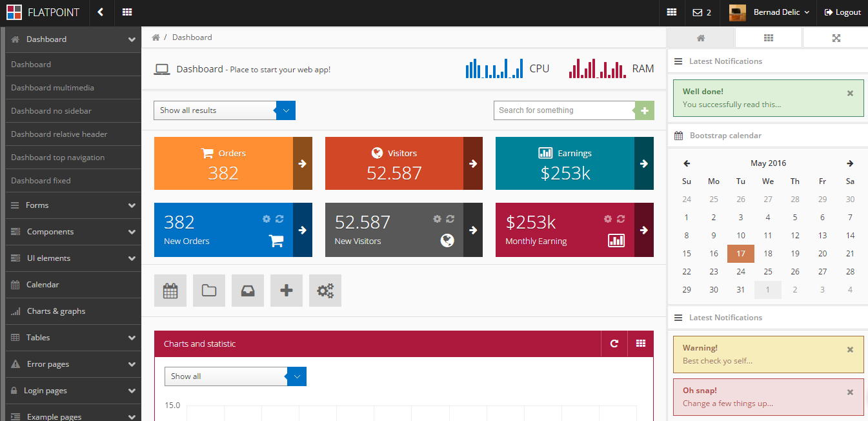Viewport: 868px width, 421px height.
Task: Expand the UI elements sidebar menu
Action: tap(73, 258)
